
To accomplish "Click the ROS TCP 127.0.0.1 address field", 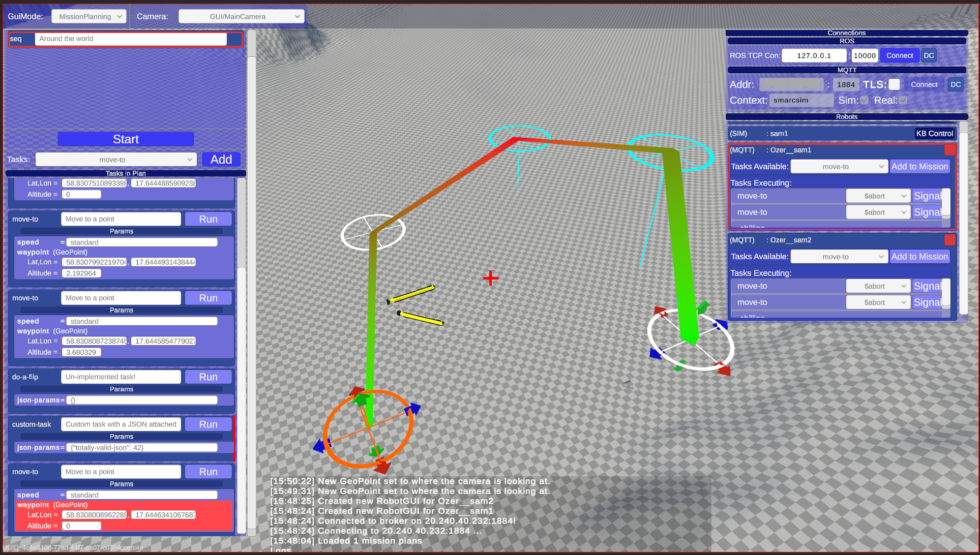I will coord(814,55).
